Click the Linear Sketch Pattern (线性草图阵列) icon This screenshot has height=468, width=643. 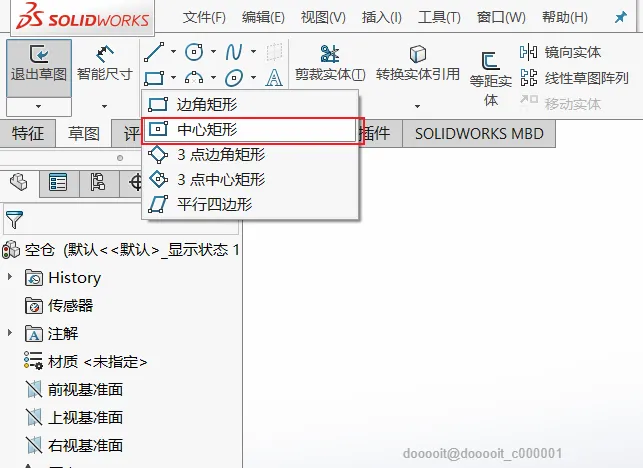coord(529,78)
